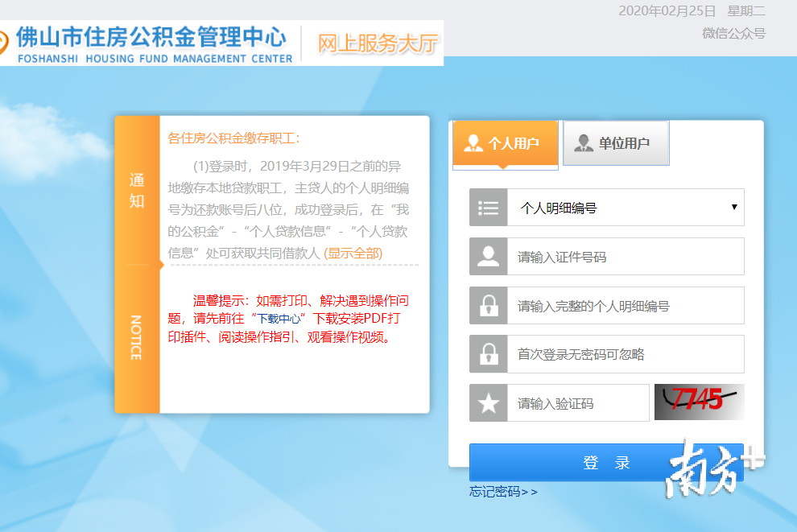Switch to the 单位用户 tab
The height and width of the screenshot is (532, 797).
pos(616,143)
